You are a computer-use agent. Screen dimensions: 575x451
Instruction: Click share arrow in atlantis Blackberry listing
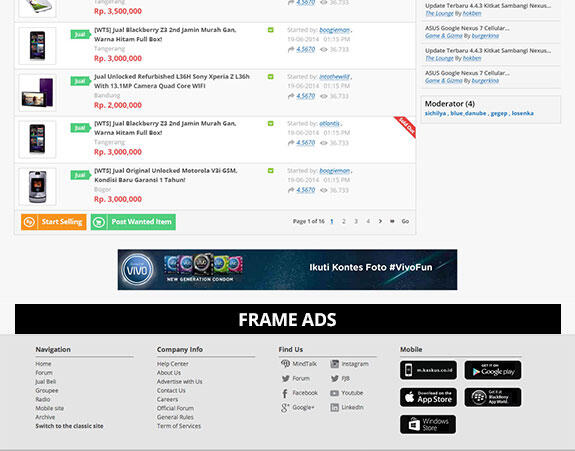pyautogui.click(x=291, y=143)
